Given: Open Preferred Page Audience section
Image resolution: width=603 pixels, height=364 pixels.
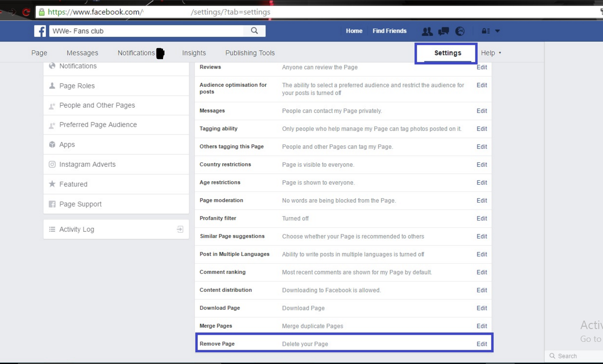Looking at the screenshot, I should click(x=116, y=125).
